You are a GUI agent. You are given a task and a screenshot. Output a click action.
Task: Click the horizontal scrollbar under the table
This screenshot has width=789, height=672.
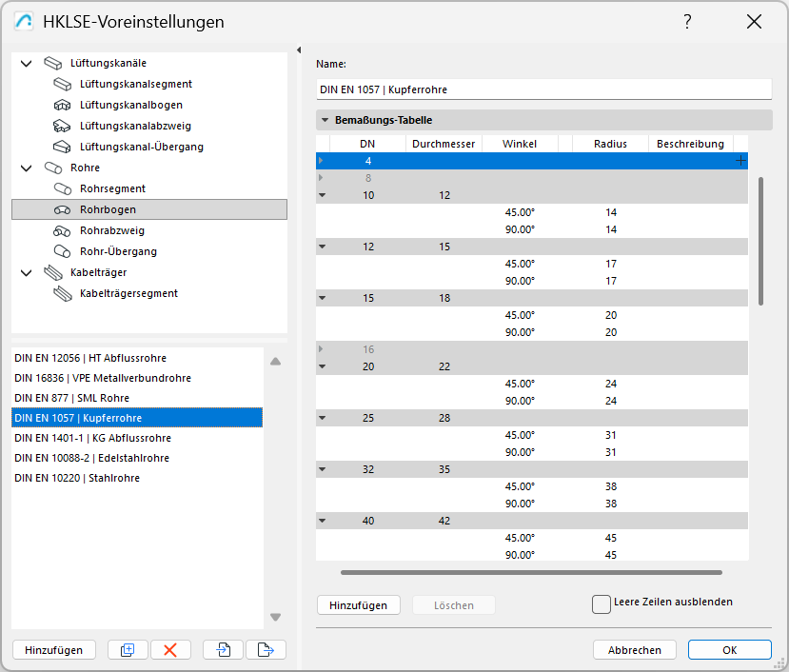click(531, 572)
